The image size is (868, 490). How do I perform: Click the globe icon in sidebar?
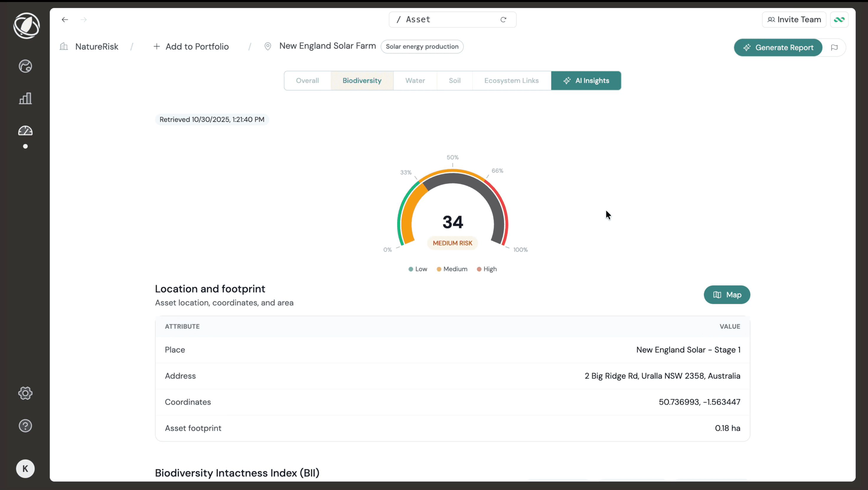[25, 66]
